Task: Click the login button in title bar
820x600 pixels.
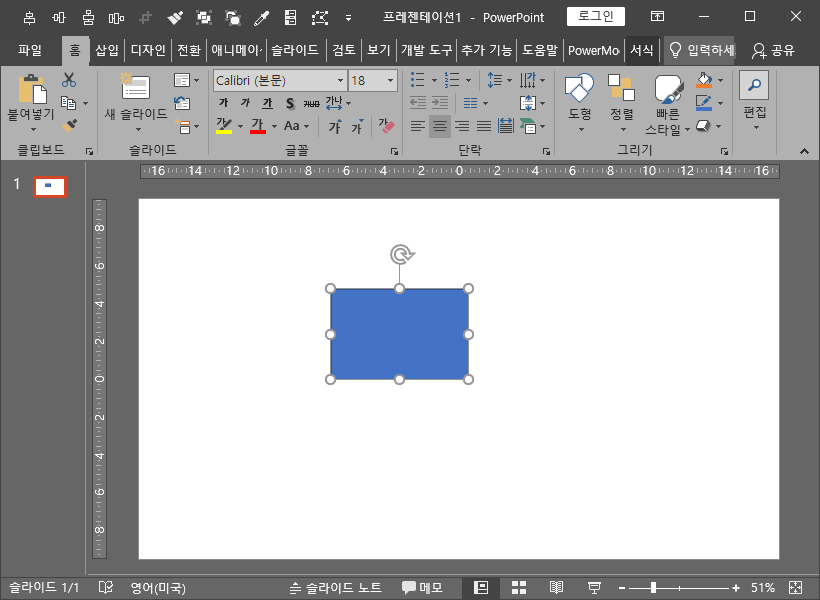Action: coord(596,16)
